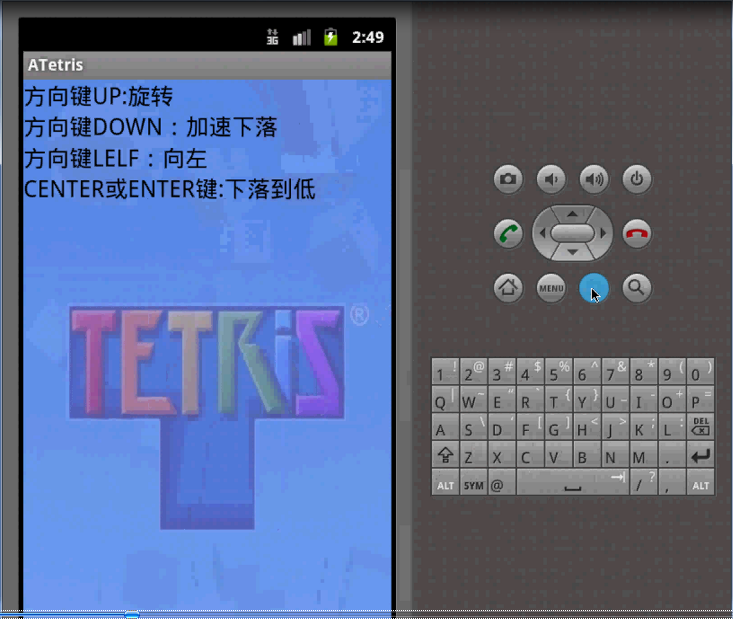The height and width of the screenshot is (619, 733).
Task: Click the slash question mark key
Action: pyautogui.click(x=644, y=482)
